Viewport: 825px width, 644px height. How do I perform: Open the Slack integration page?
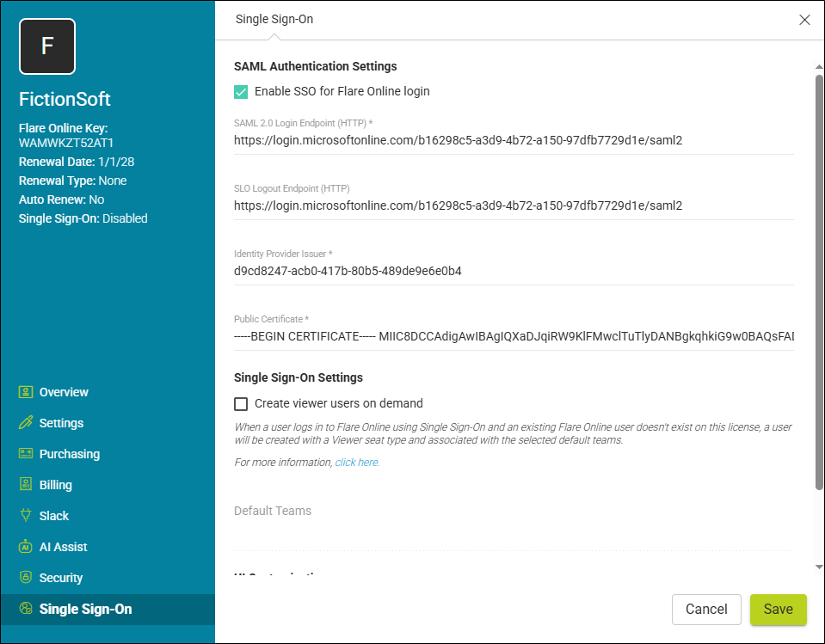(54, 516)
